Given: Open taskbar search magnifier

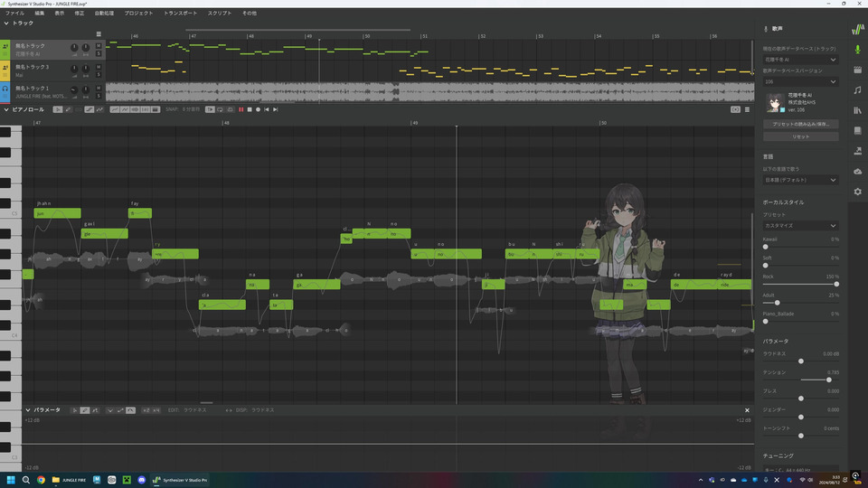Looking at the screenshot, I should 26,480.
